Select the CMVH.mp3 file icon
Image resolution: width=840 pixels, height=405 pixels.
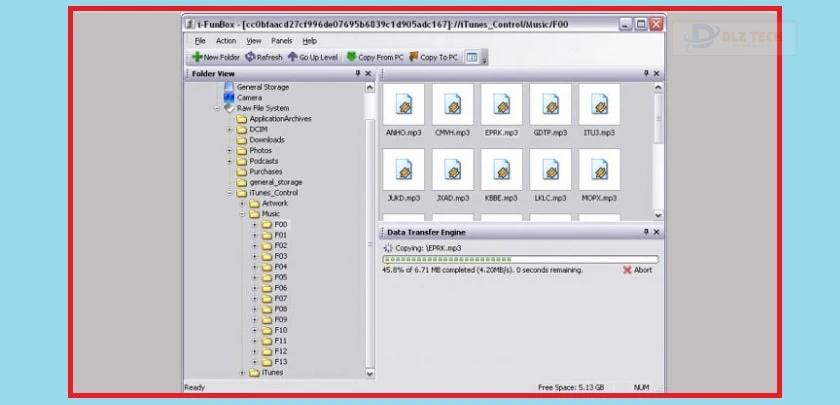(453, 104)
